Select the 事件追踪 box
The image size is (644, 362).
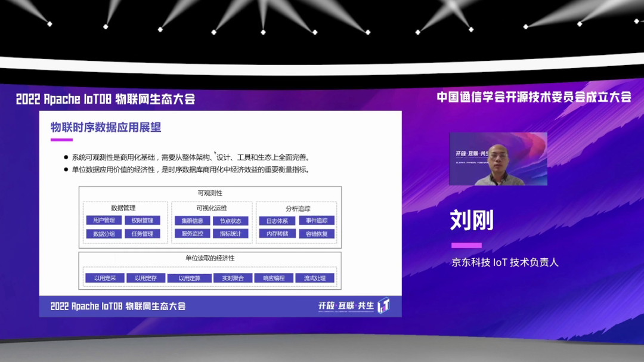317,221
